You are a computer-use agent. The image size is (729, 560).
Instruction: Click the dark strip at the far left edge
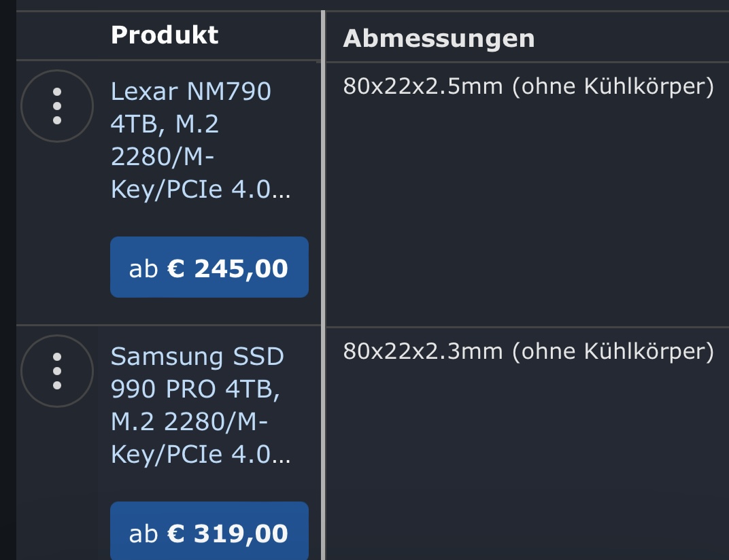point(7,272)
